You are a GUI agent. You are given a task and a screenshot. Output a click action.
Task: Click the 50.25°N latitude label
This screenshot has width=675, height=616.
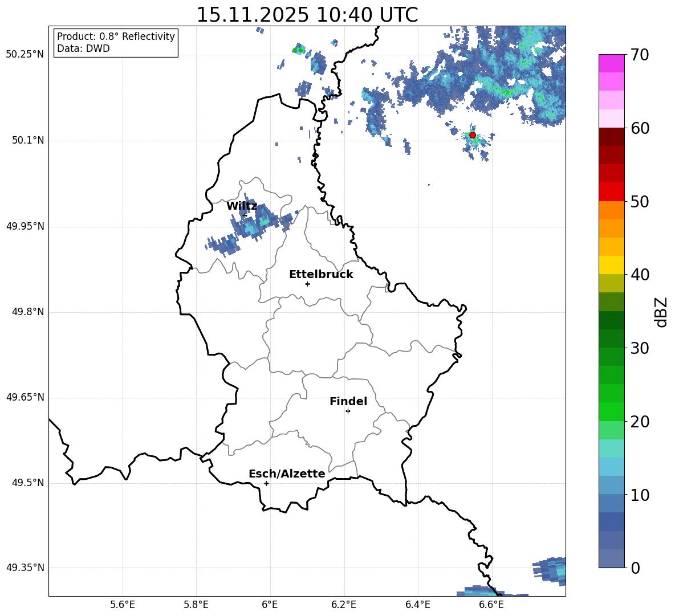[25, 55]
